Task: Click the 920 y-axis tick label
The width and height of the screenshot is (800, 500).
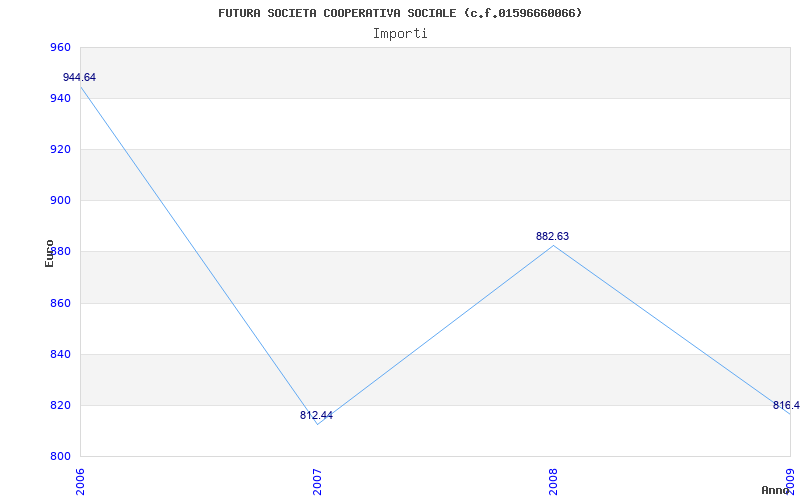Action: click(x=60, y=150)
